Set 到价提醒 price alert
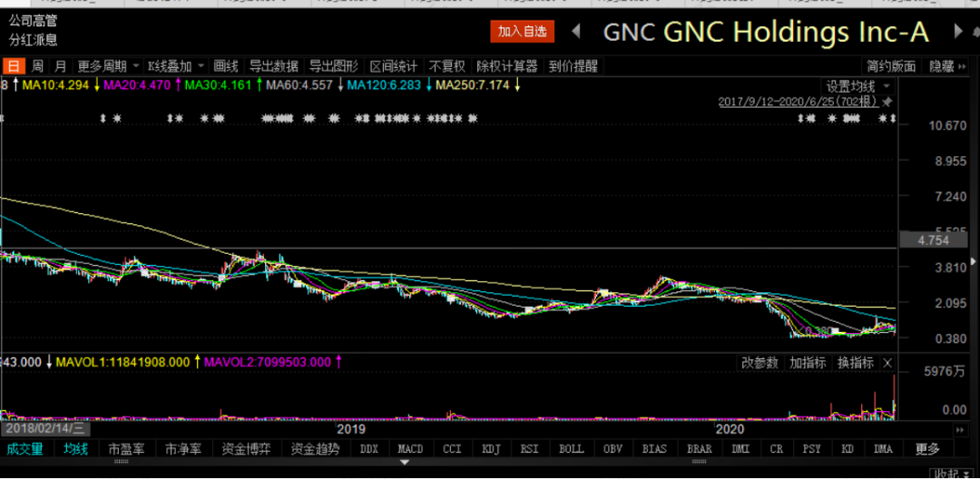The image size is (980, 479). 573,66
